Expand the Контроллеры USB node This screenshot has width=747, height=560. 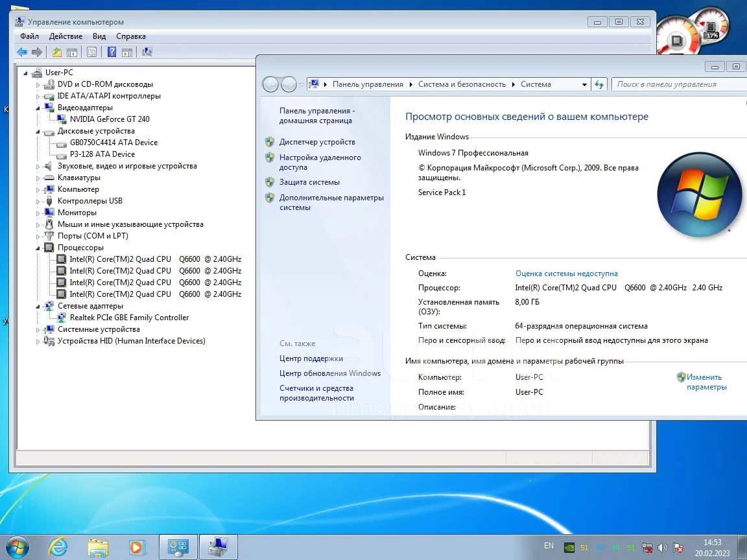pyautogui.click(x=38, y=202)
